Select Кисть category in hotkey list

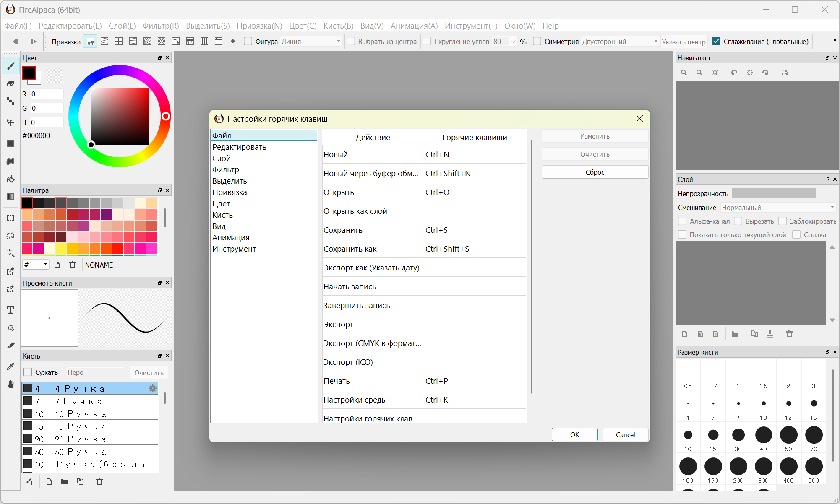(x=222, y=215)
